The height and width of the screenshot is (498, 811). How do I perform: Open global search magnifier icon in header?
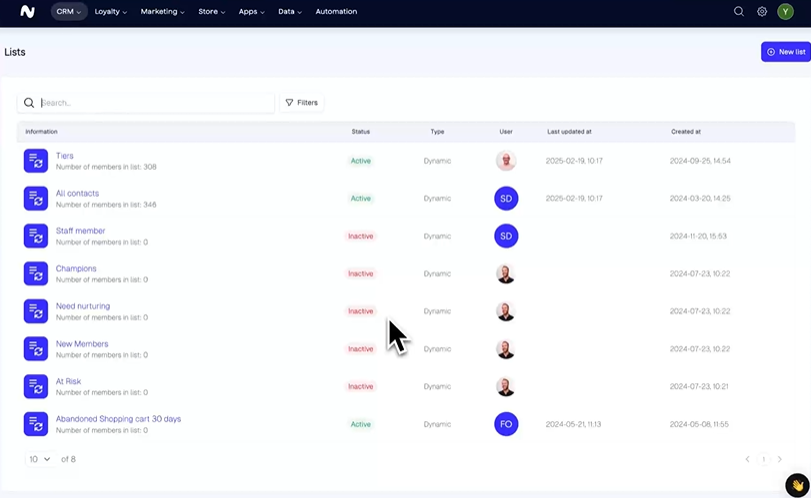pyautogui.click(x=739, y=11)
